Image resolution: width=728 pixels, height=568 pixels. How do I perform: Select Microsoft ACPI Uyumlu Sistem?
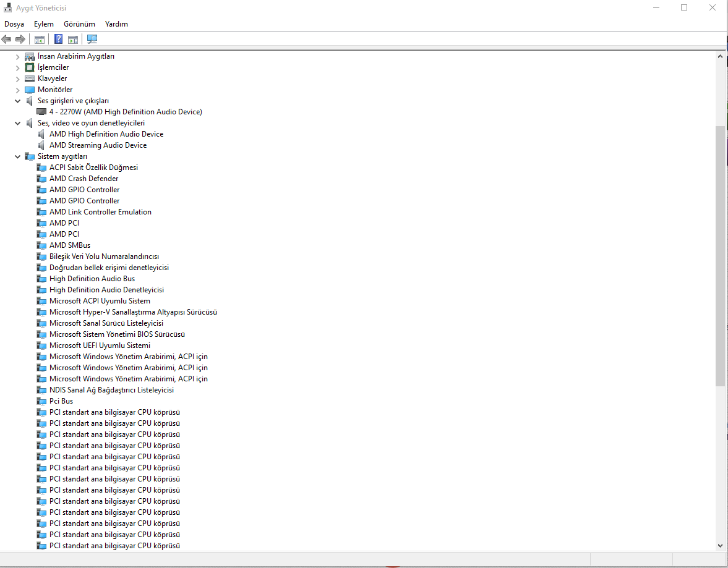point(100,301)
